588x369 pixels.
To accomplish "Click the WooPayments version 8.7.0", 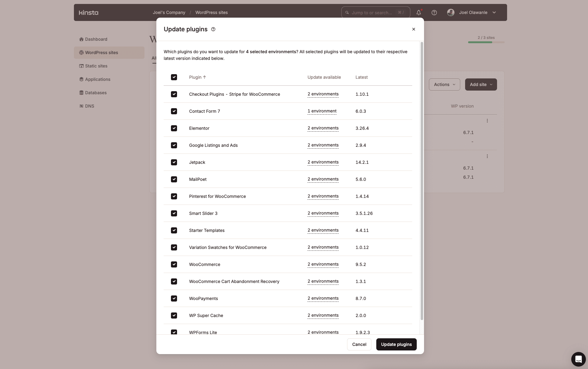I will click(x=360, y=298).
